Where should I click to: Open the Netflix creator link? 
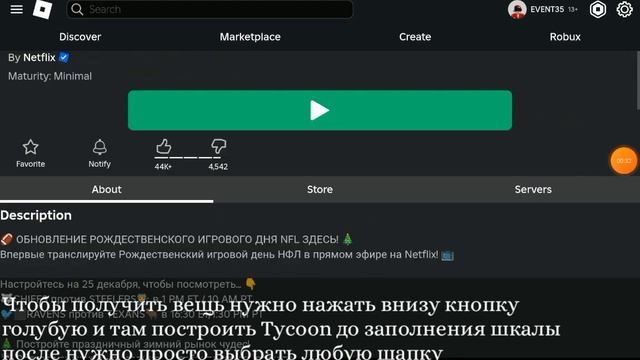click(39, 58)
